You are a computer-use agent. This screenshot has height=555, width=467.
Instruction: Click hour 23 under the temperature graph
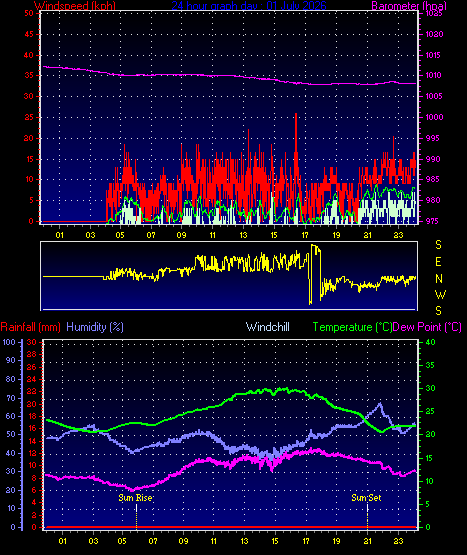coord(399,541)
